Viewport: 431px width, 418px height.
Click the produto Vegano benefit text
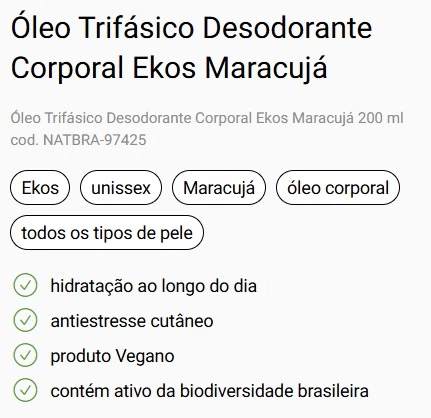tap(112, 356)
